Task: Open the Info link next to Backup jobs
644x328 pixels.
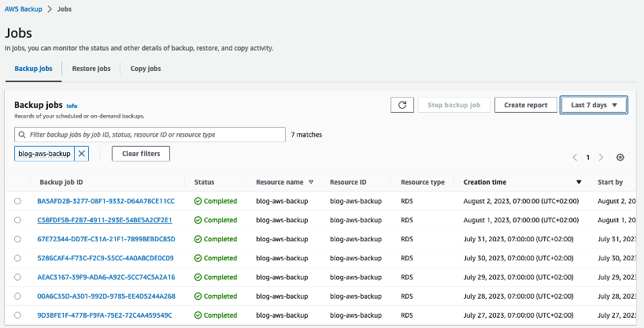Action: tap(72, 106)
